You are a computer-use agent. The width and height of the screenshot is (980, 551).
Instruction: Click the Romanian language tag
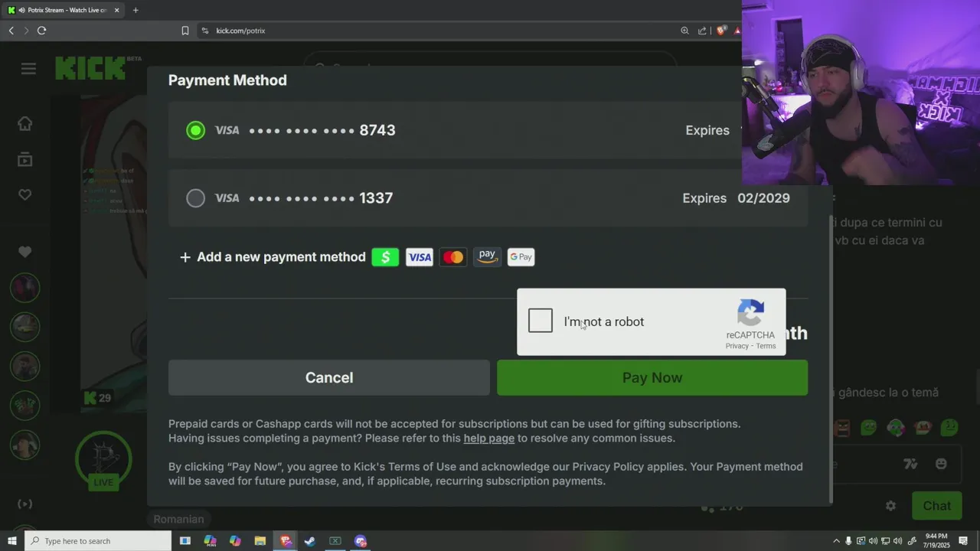point(178,519)
